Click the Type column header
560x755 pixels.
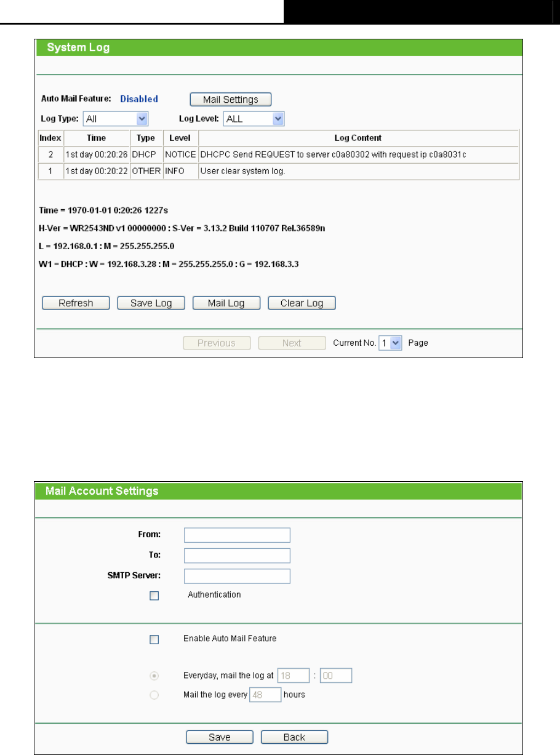(146, 138)
